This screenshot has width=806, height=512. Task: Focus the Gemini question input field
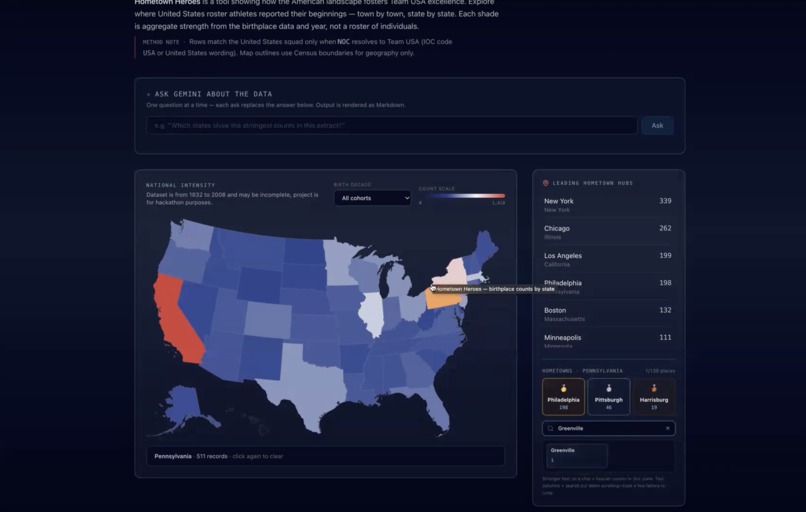point(392,125)
